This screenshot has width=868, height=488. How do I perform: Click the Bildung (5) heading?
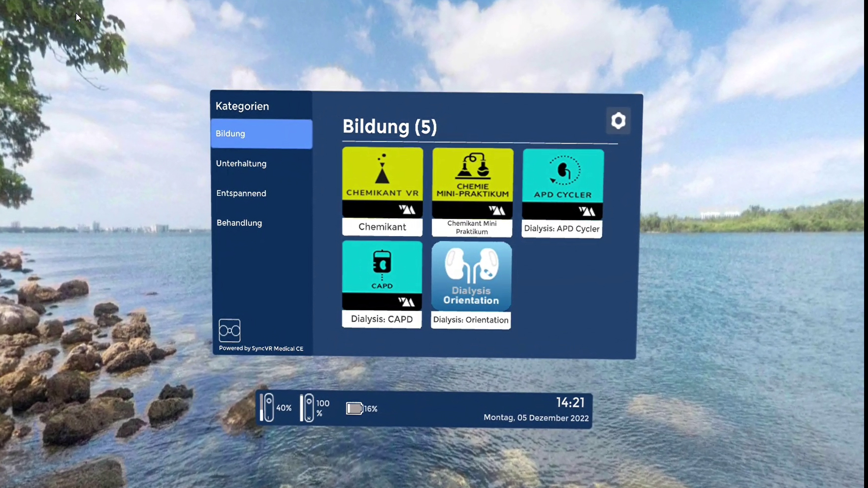click(389, 126)
